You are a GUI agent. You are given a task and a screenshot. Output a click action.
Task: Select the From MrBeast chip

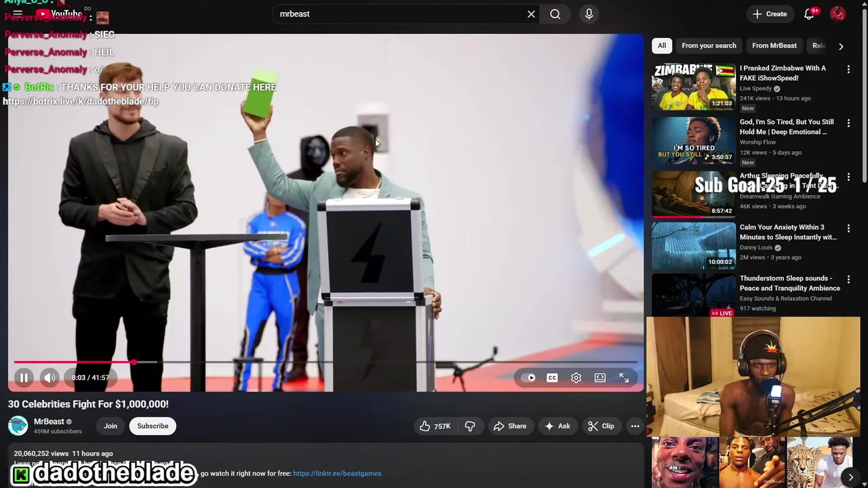coord(774,45)
